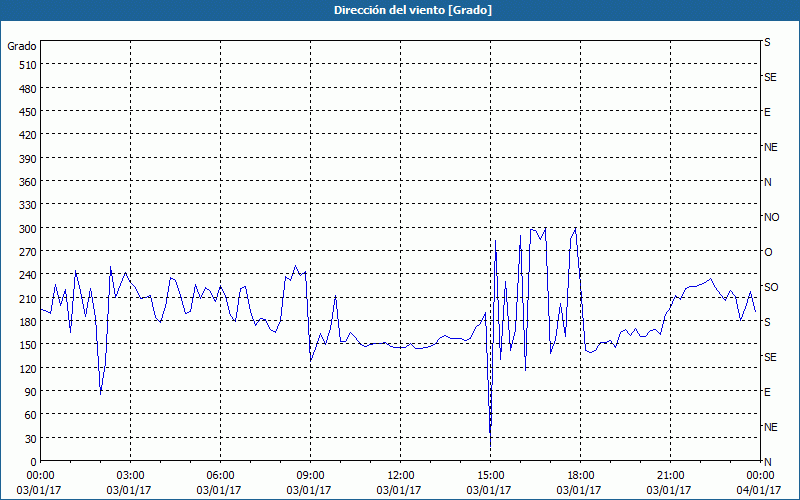Click the 'SO' compass label on the right axis

click(x=771, y=287)
